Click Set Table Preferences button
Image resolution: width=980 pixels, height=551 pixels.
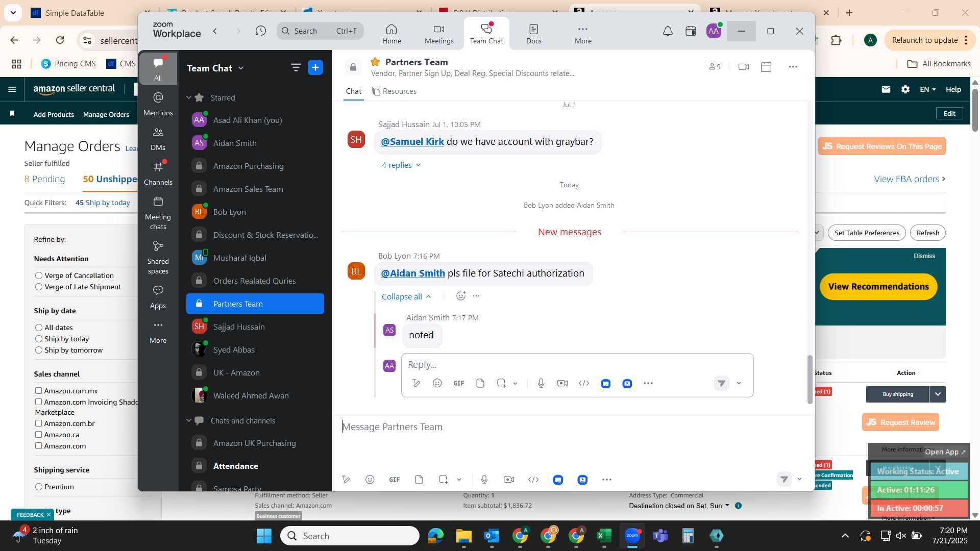click(867, 233)
